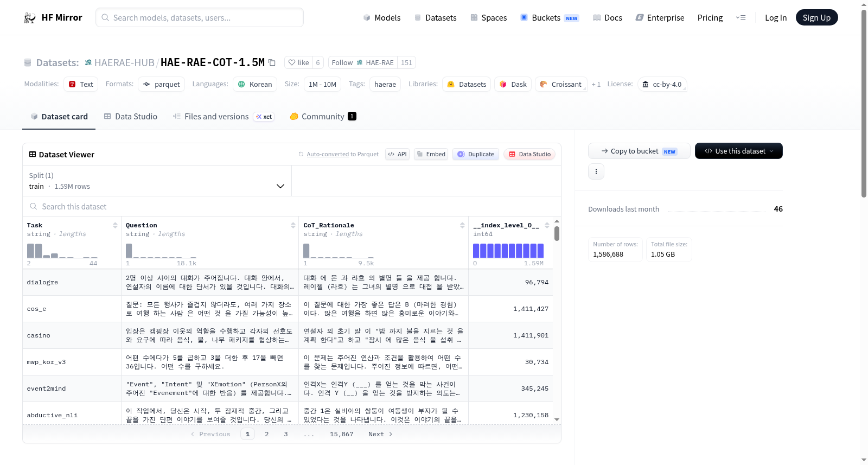Click the cc-by-4.0 license tag
The height and width of the screenshot is (465, 868).
pos(662,84)
